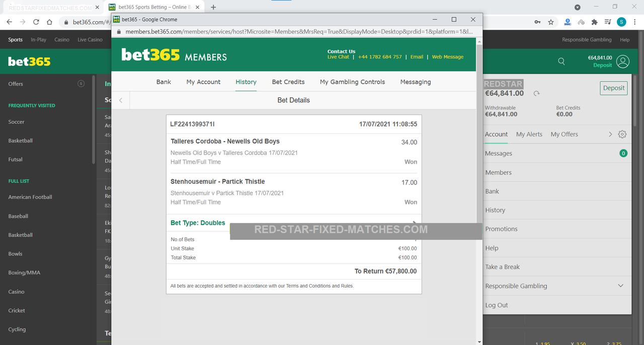Select Boxing/MMA in full list
This screenshot has height=345, width=644.
point(24,273)
